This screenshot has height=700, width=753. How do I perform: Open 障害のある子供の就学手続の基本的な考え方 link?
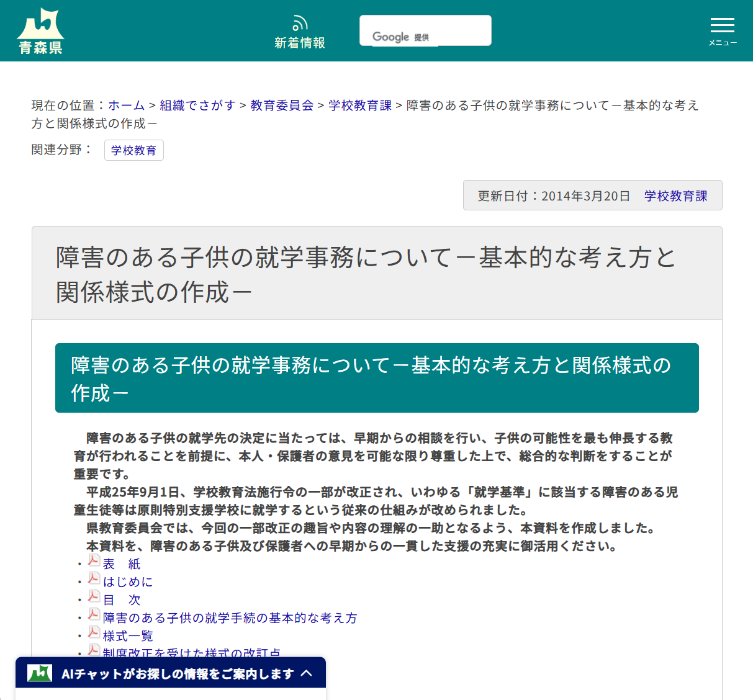click(x=230, y=617)
